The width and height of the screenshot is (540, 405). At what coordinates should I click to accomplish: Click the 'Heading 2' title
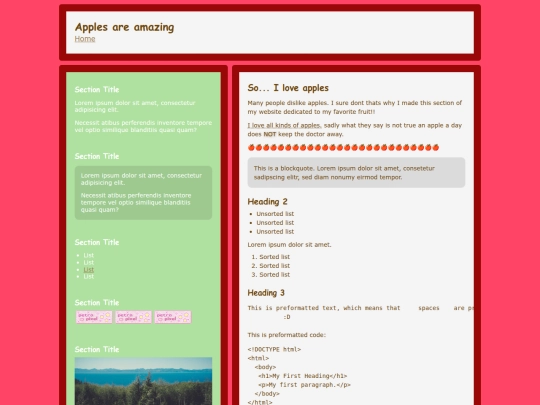tap(267, 201)
